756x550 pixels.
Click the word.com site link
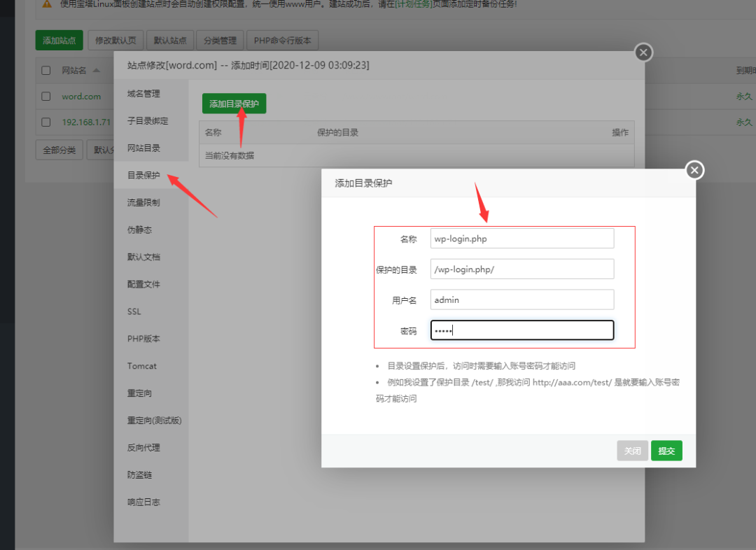tap(81, 97)
